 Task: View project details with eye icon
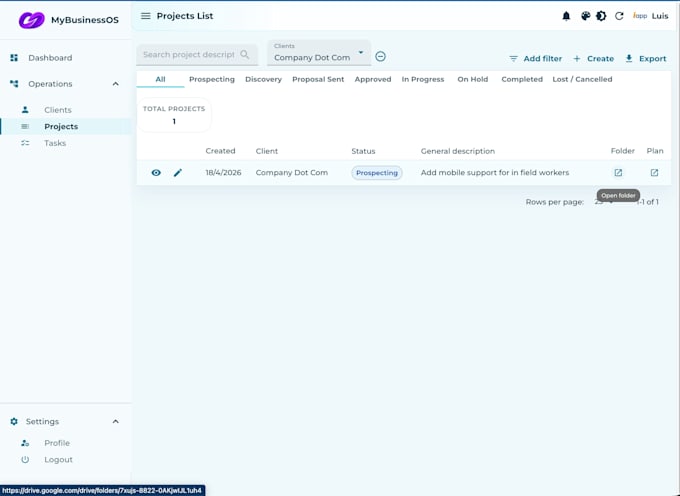coord(156,173)
